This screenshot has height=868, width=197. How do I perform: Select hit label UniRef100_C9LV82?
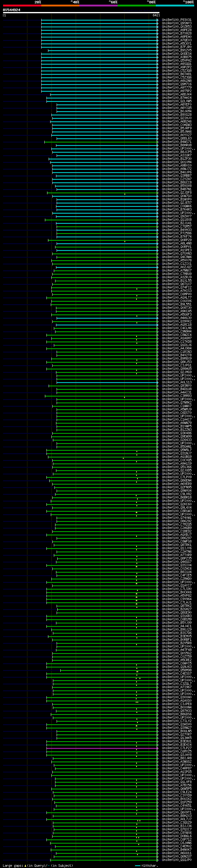click(x=176, y=494)
